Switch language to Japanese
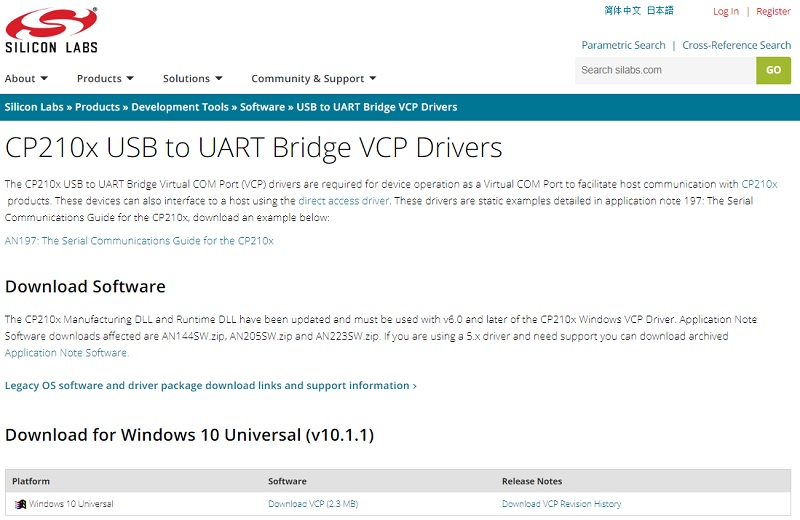 (660, 11)
